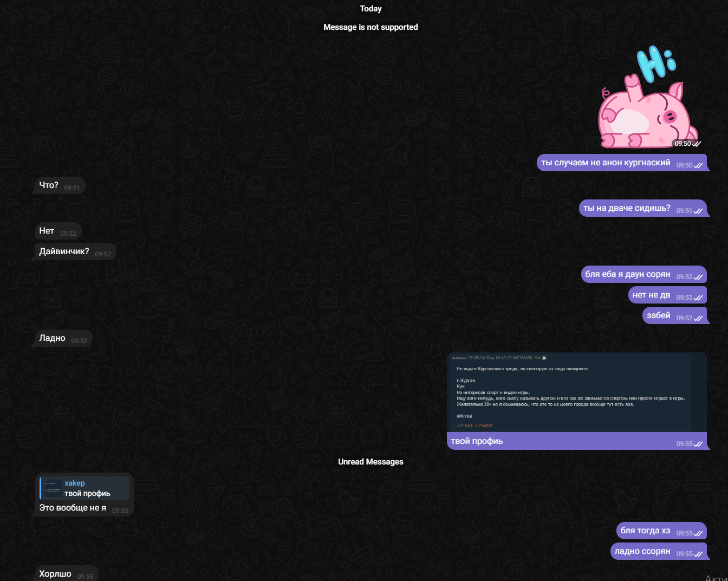This screenshot has width=728, height=581.
Task: Select the "Дайвинчик?" message
Action: pos(75,251)
